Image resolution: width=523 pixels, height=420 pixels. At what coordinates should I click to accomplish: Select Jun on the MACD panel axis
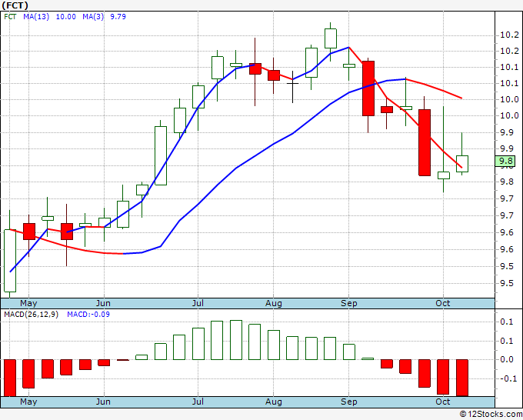click(103, 402)
